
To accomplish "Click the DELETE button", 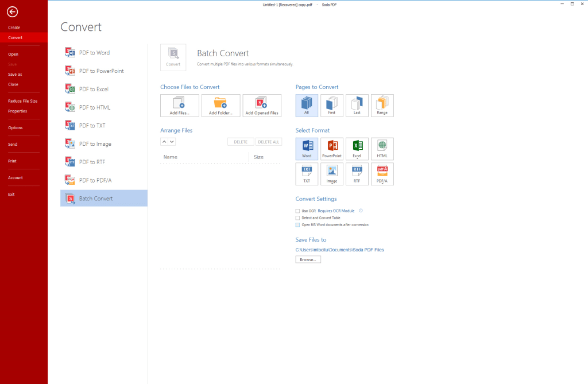I will [241, 142].
